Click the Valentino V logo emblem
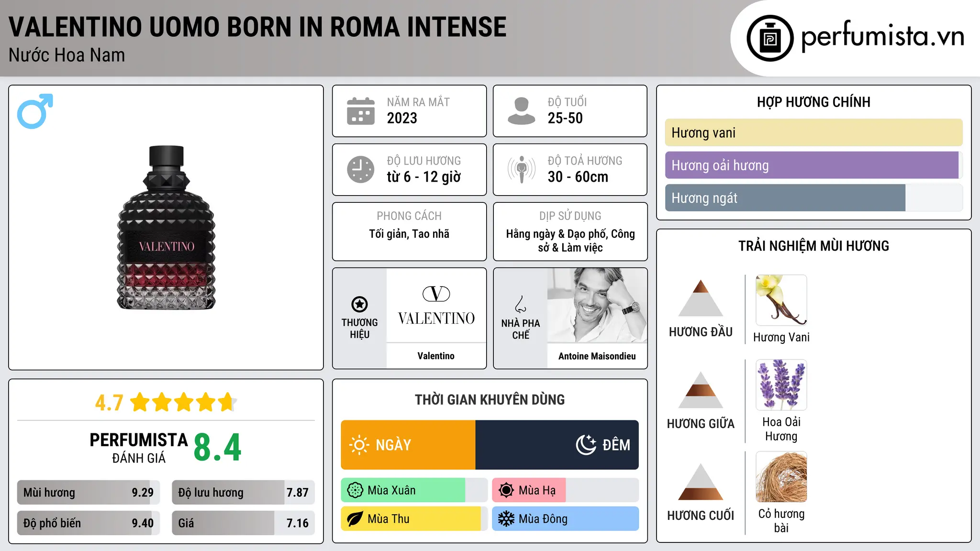 pyautogui.click(x=436, y=294)
